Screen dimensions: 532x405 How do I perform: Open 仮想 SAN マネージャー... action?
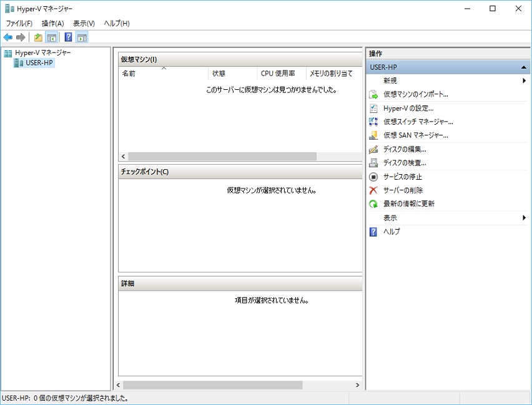point(416,135)
